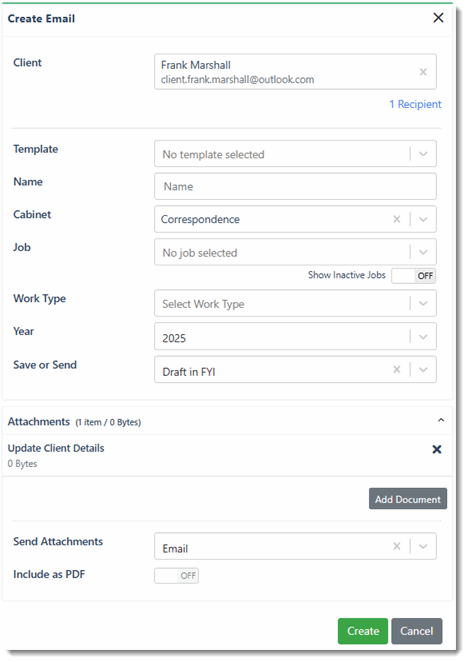The image size is (468, 662).
Task: Toggle the Include as PDF switch
Action: 176,575
